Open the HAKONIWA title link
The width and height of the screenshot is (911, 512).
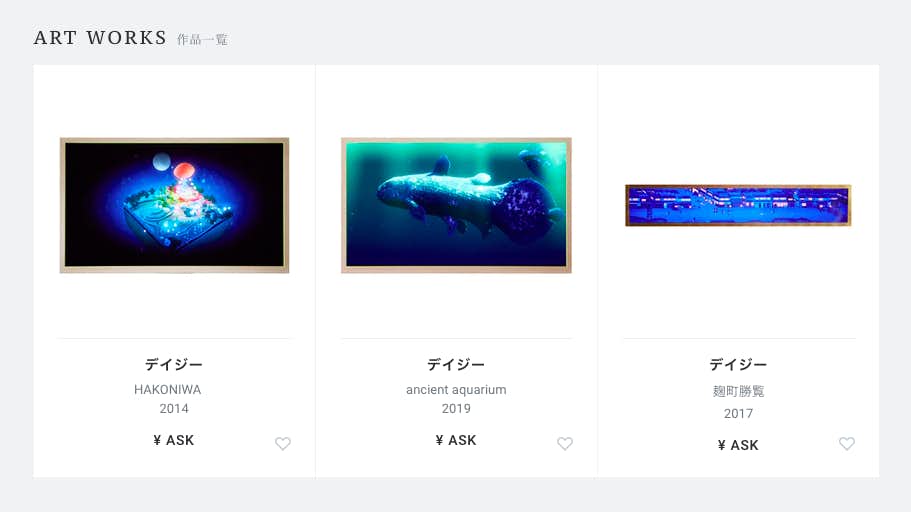tap(167, 389)
